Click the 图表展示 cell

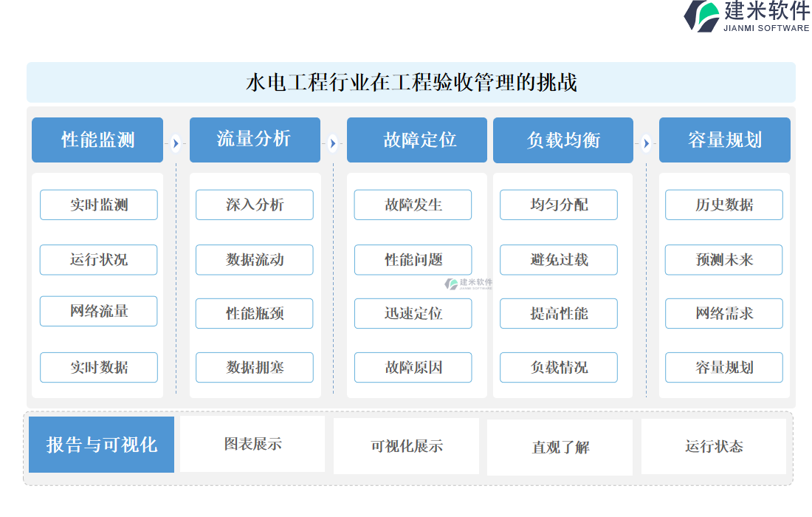click(252, 444)
